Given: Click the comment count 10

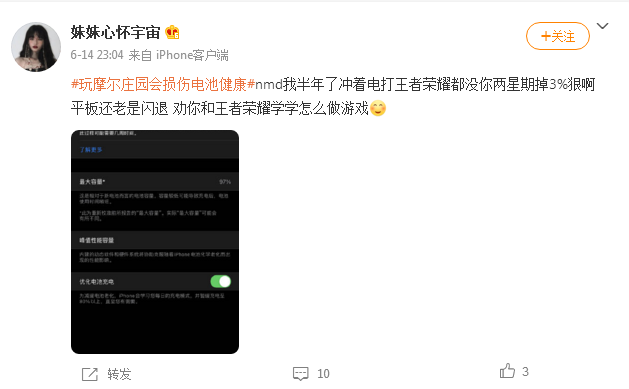Looking at the screenshot, I should (x=323, y=374).
